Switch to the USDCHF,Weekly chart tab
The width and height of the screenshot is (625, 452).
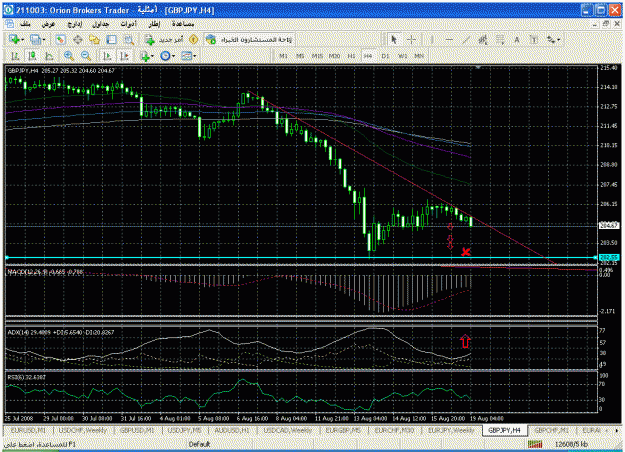83,430
